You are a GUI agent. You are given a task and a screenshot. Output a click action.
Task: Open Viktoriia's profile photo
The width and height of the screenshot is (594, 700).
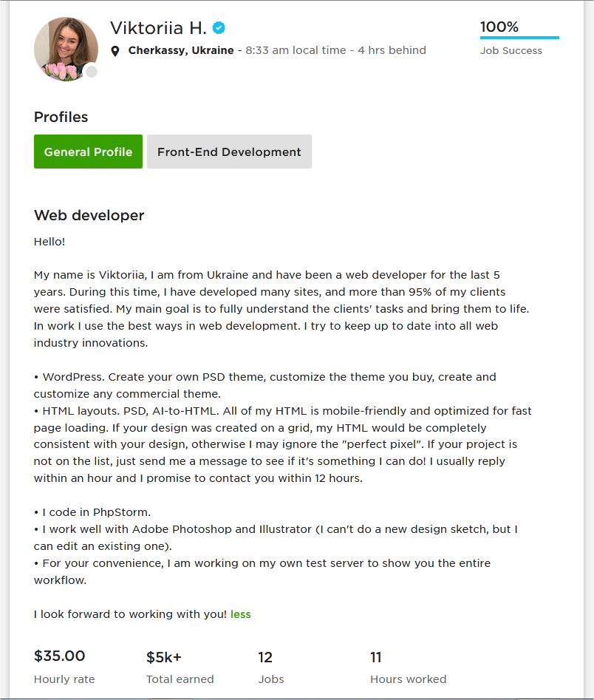click(66, 49)
